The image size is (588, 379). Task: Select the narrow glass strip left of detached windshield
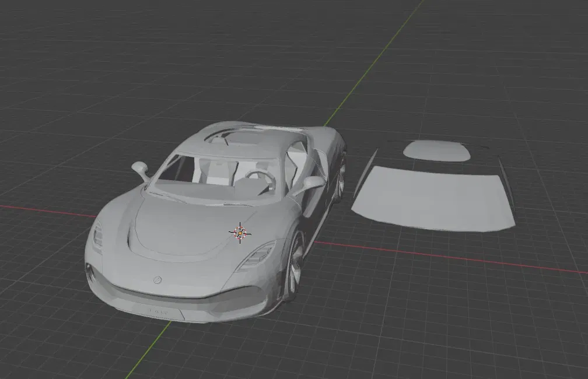coord(365,172)
